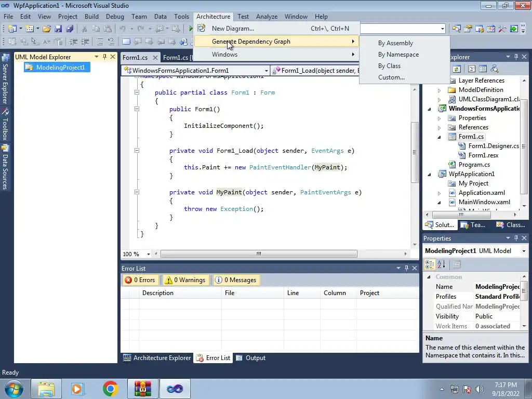Switch to the Output tab
Screen dimensions: 532x399
251,358
